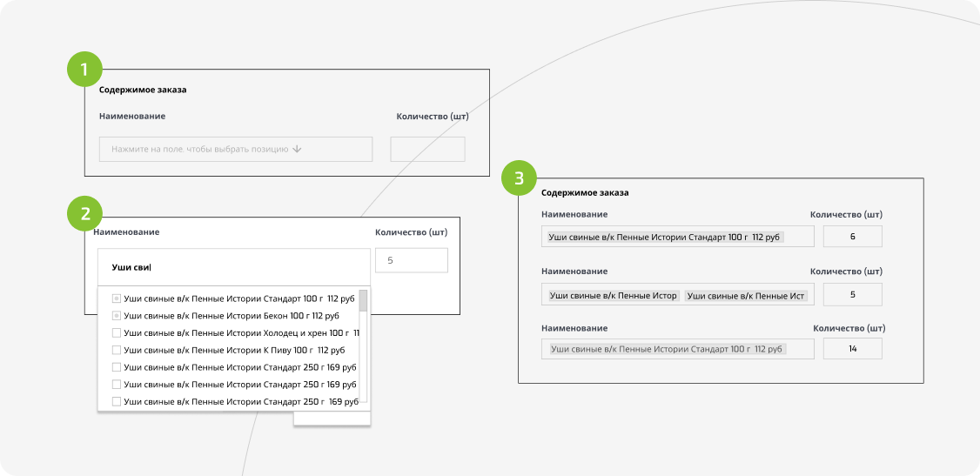Screen dimensions: 980x476
Task: Check the Холодец и хрен 100 г option
Action: coord(117,333)
